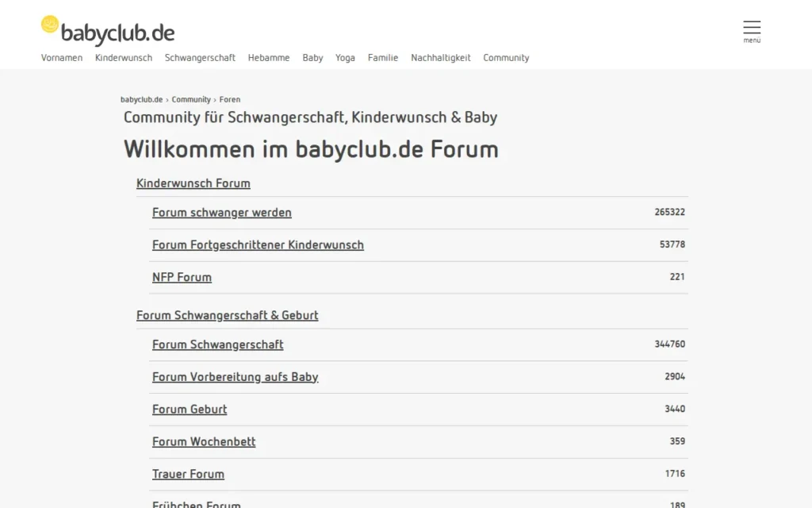Click post count 2904
The width and height of the screenshot is (812, 508).
pyautogui.click(x=675, y=376)
